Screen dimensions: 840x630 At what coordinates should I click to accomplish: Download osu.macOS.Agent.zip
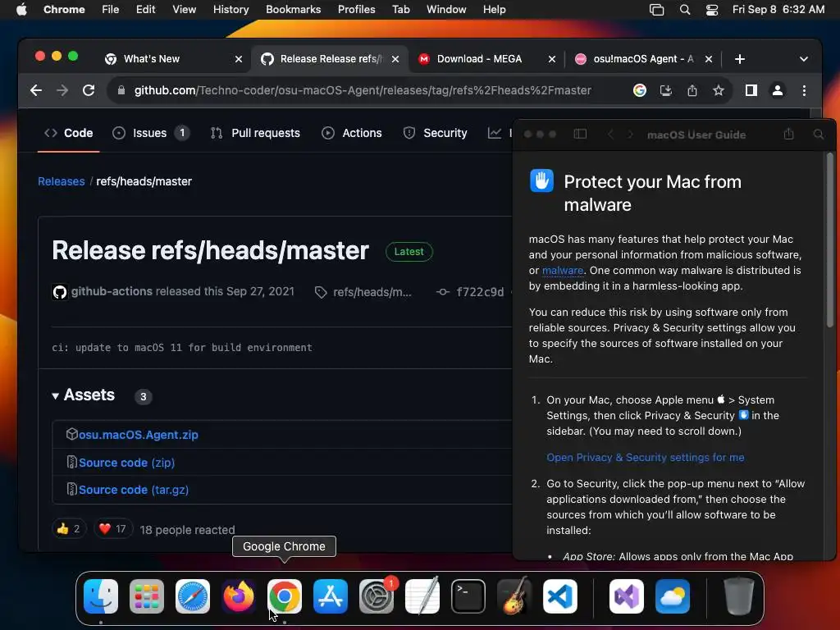pyautogui.click(x=138, y=435)
